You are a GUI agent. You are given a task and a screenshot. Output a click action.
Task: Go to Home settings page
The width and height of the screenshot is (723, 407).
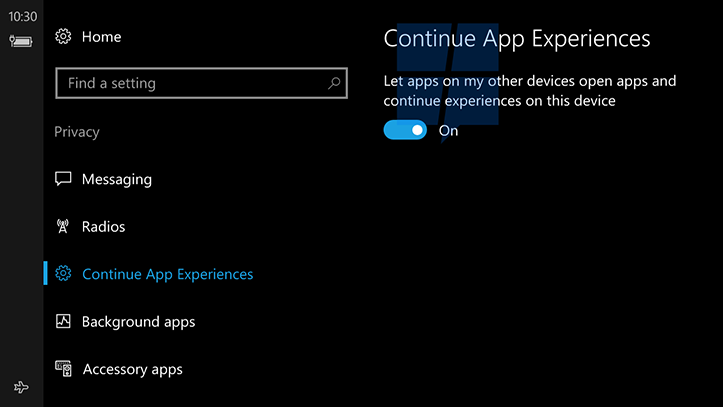coord(101,37)
